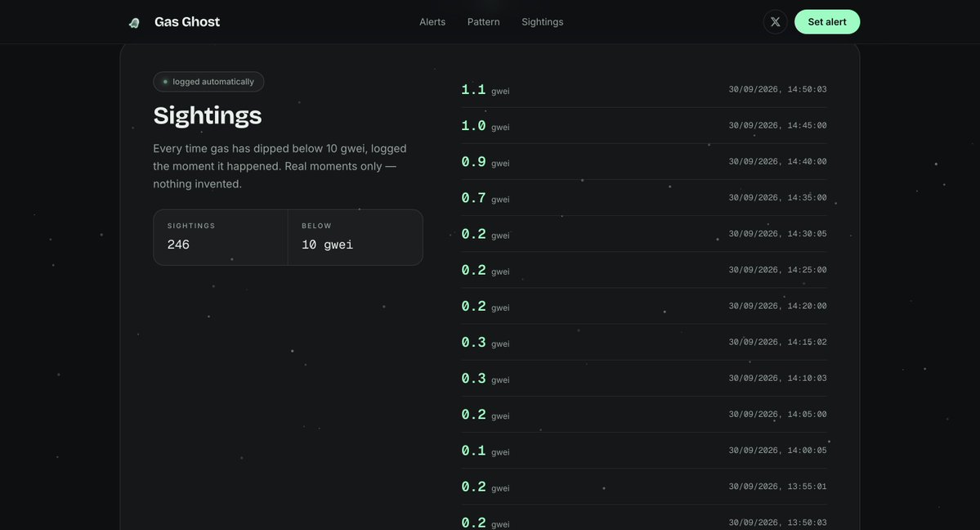Click timestamp 30/09/2026, 14:20:00

tap(776, 306)
